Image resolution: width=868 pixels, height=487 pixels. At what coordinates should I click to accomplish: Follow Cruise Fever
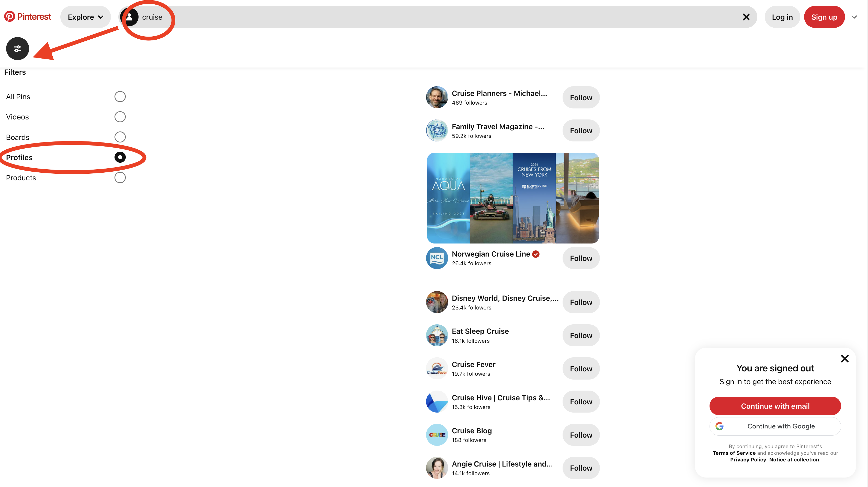click(x=581, y=369)
